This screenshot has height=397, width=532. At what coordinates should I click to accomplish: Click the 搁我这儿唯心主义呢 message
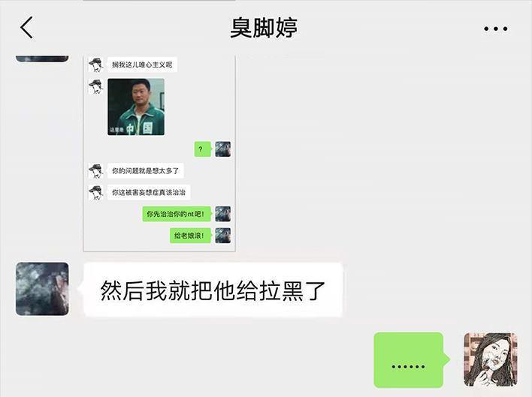pos(143,65)
